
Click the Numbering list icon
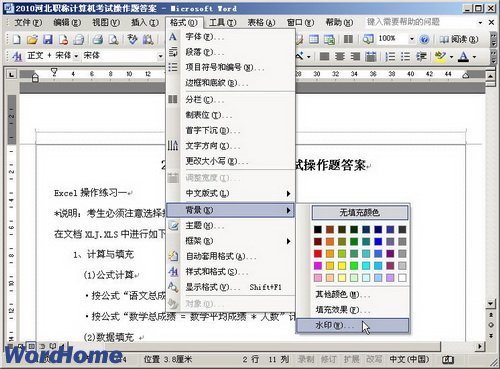[390, 56]
